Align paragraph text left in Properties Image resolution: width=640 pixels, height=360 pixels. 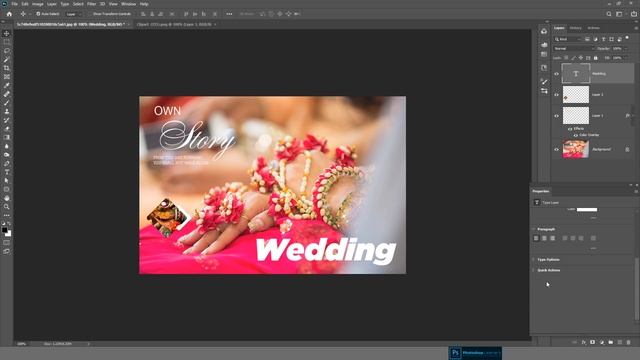coord(536,238)
